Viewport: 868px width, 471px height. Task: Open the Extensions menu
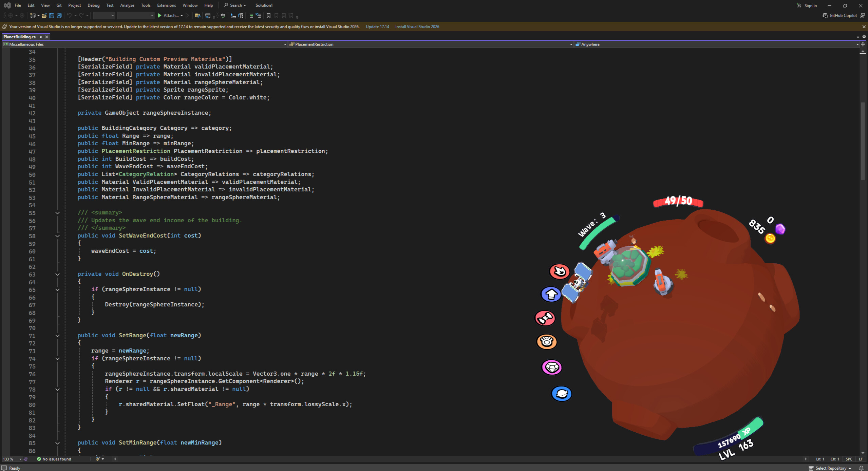166,5
